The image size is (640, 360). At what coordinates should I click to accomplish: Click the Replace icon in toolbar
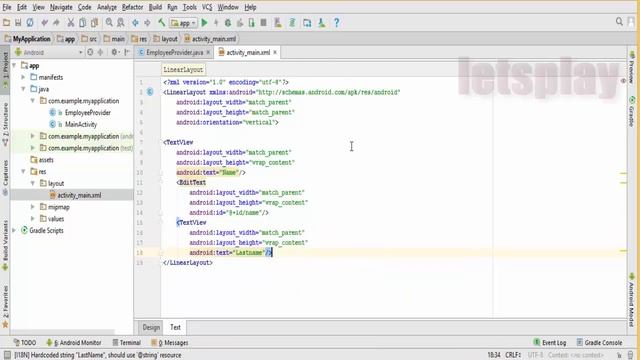coord(121,23)
